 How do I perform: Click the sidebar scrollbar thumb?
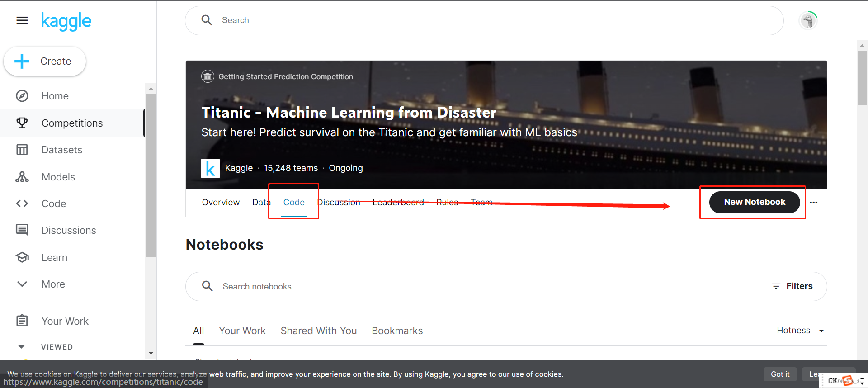(x=151, y=175)
